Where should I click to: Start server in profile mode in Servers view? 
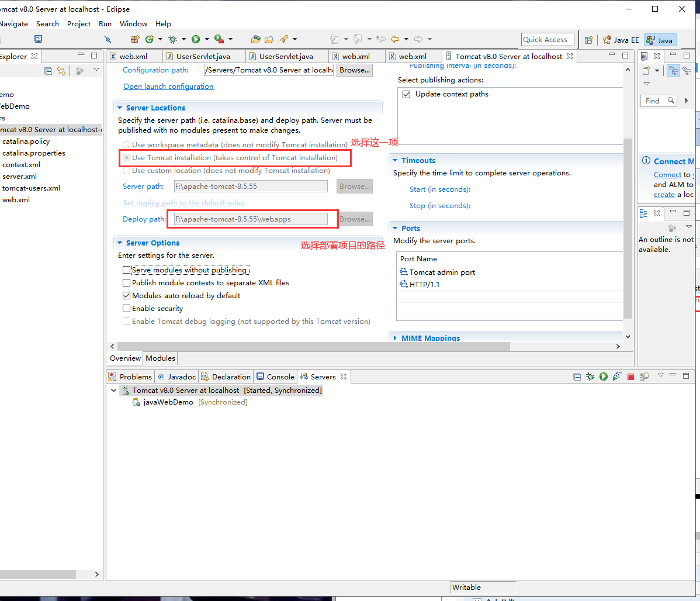(x=617, y=377)
